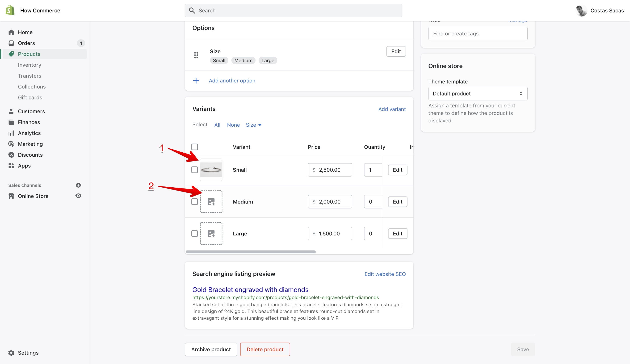The height and width of the screenshot is (364, 630).
Task: Open Transfers in the sidebar
Action: click(30, 76)
